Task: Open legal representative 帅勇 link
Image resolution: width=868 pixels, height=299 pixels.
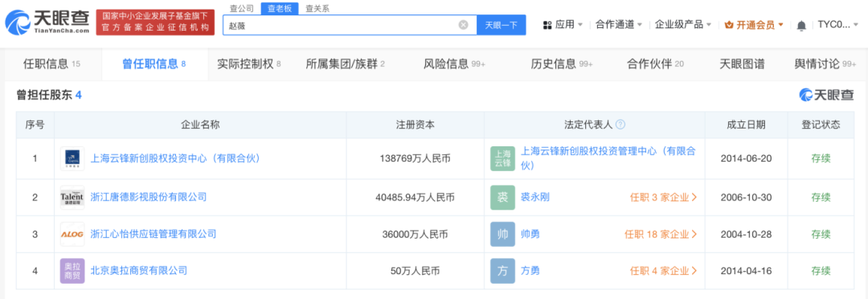Action: (530, 234)
